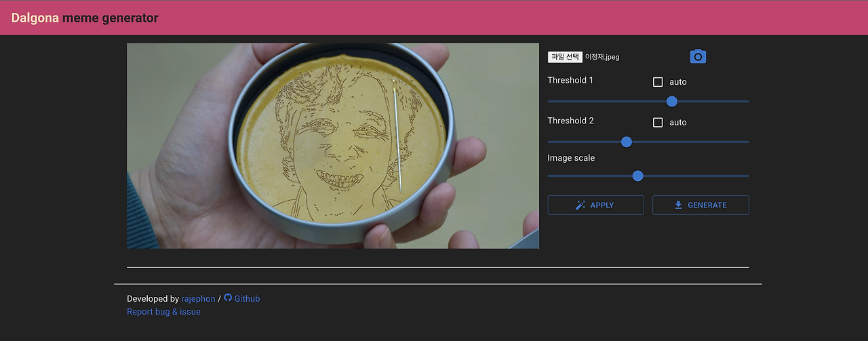Open the Report bug & issue link
This screenshot has height=341, width=868.
point(163,312)
